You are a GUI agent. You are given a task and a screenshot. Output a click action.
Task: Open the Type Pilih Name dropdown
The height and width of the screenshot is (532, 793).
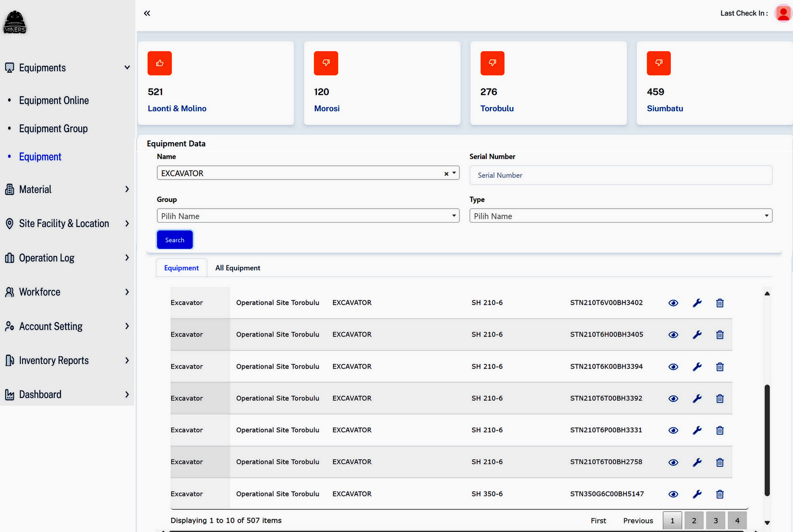click(x=620, y=216)
